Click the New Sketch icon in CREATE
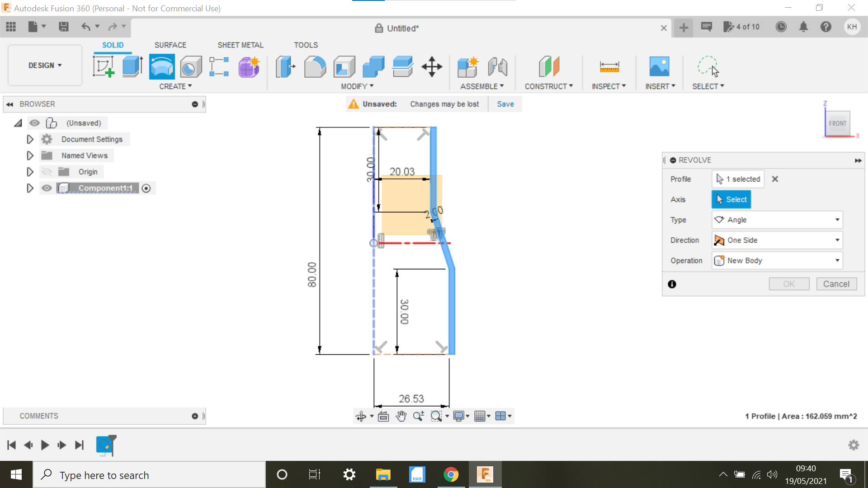The image size is (868, 488). point(104,67)
